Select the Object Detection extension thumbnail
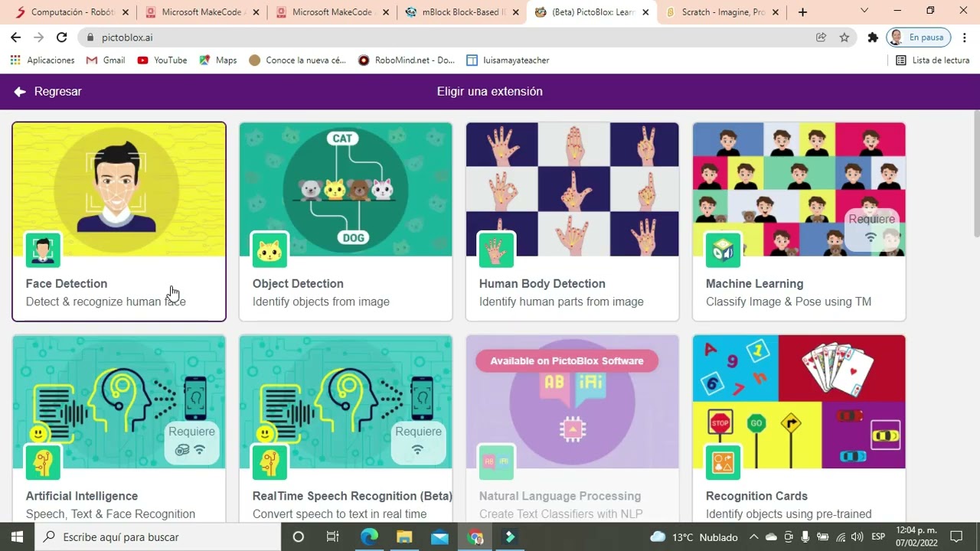 point(345,190)
